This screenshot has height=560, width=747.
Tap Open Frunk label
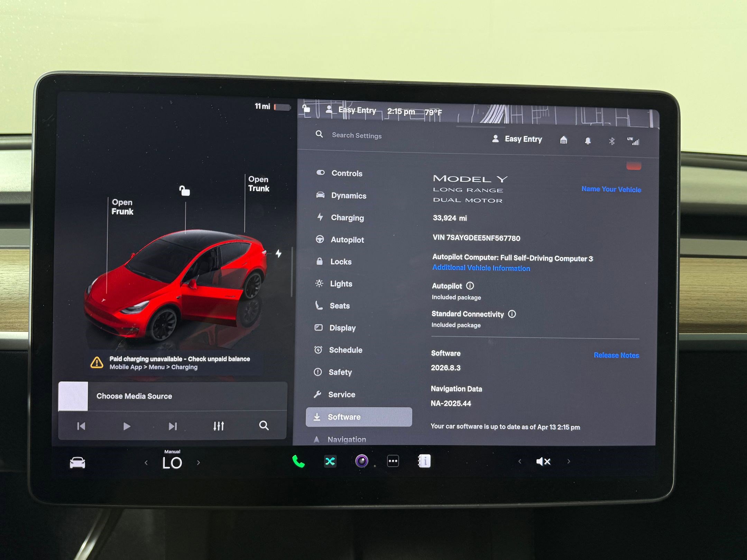[122, 207]
